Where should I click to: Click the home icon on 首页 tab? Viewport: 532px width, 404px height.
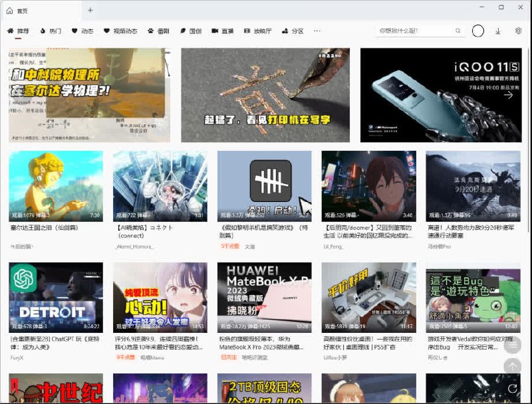(x=9, y=10)
